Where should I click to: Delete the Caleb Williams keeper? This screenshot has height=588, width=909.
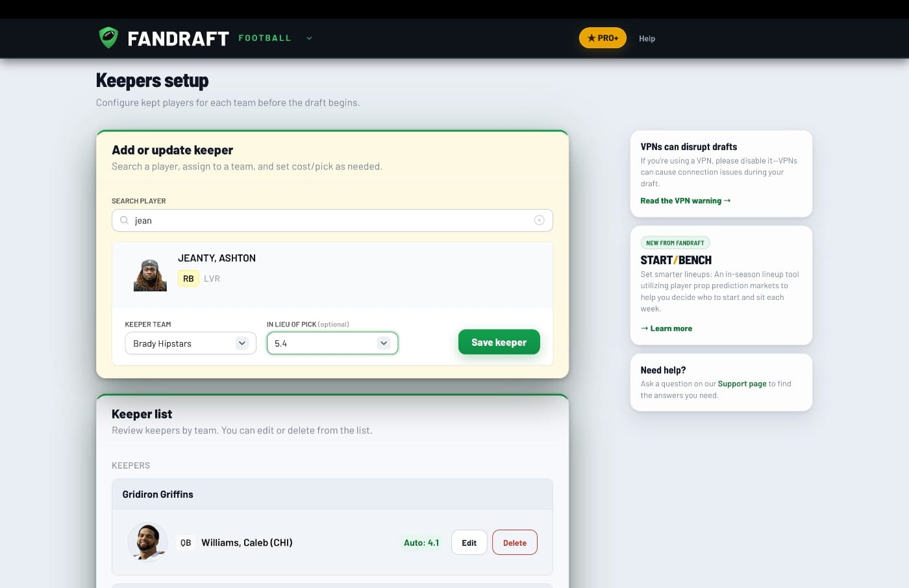tap(515, 543)
